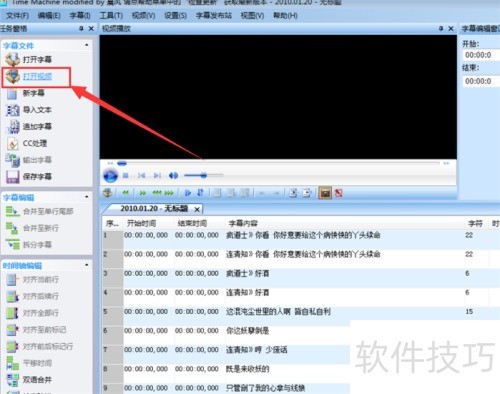Image resolution: width=500 pixels, height=394 pixels.
Task: Click 输出字幕 export item
Action: point(37,160)
